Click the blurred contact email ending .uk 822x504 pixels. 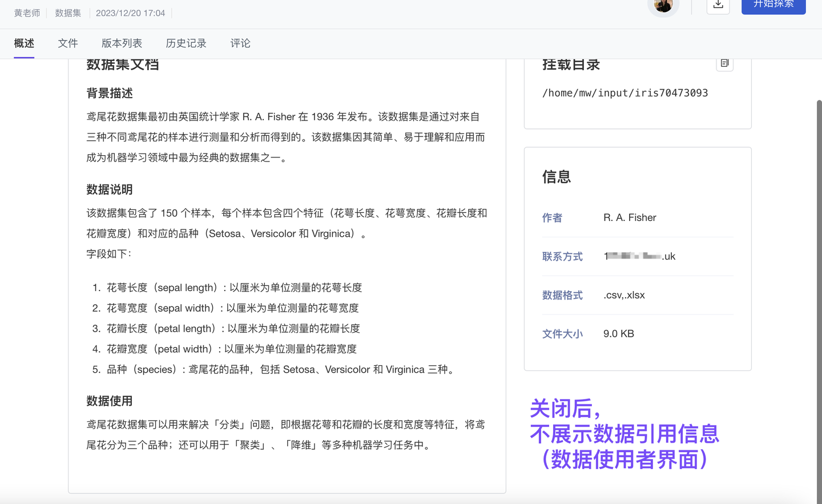click(x=639, y=256)
